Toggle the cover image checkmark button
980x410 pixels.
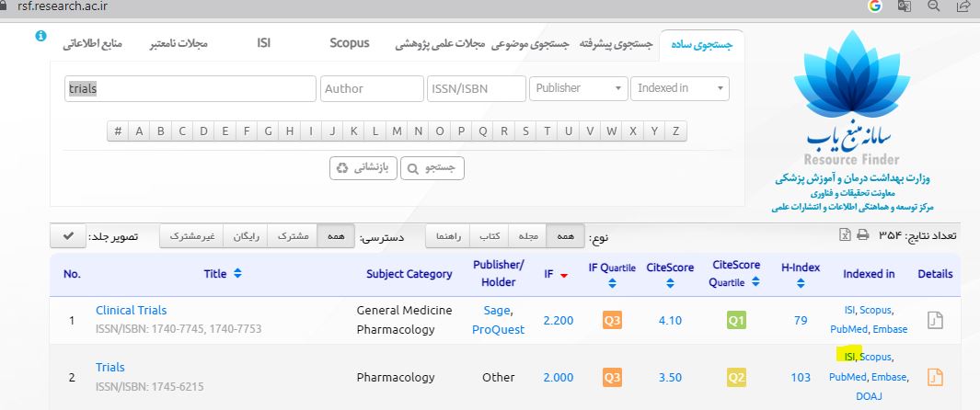(x=69, y=236)
